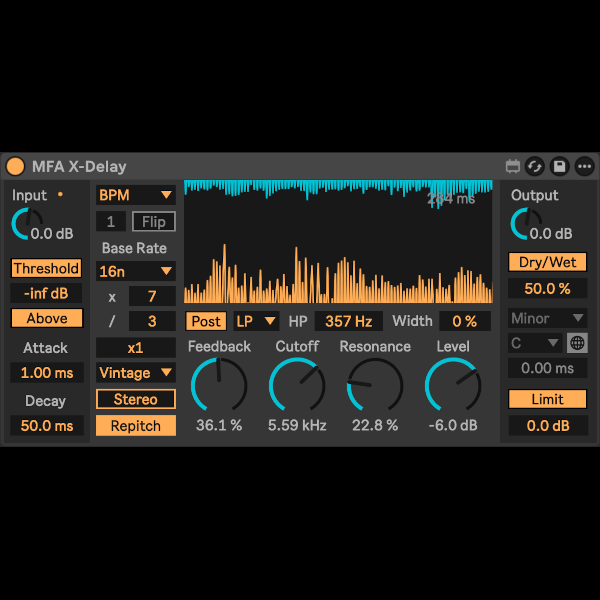Click the globe icon beside the C key
Image resolution: width=600 pixels, height=600 pixels.
pos(577,343)
